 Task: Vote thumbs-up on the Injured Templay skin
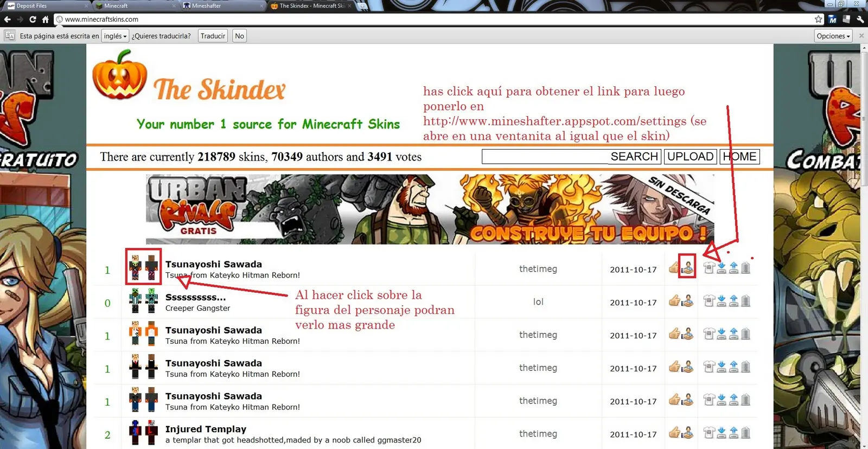point(674,432)
